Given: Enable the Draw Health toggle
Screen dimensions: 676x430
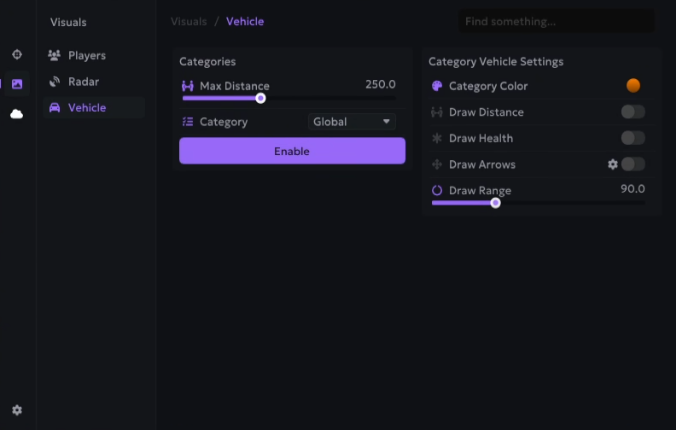Looking at the screenshot, I should [632, 138].
